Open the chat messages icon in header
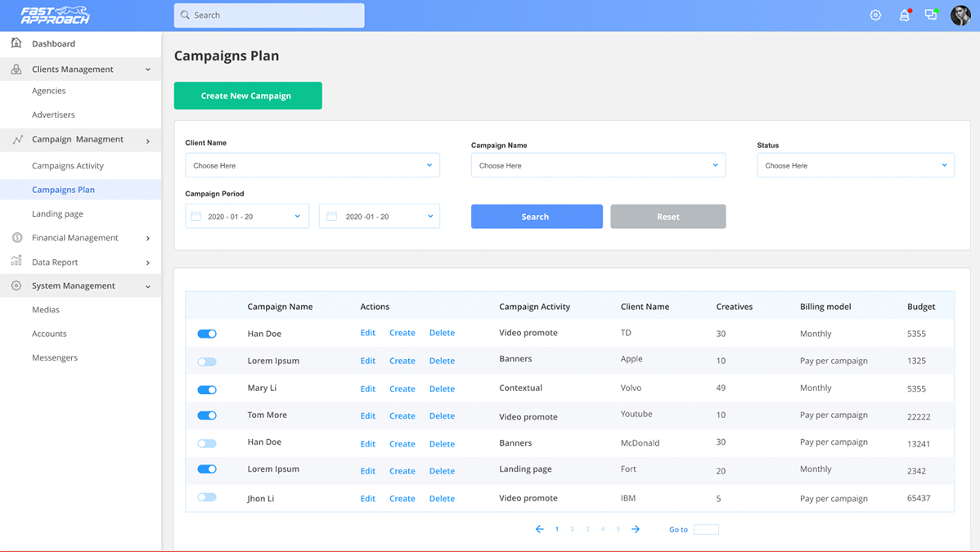 tap(931, 16)
